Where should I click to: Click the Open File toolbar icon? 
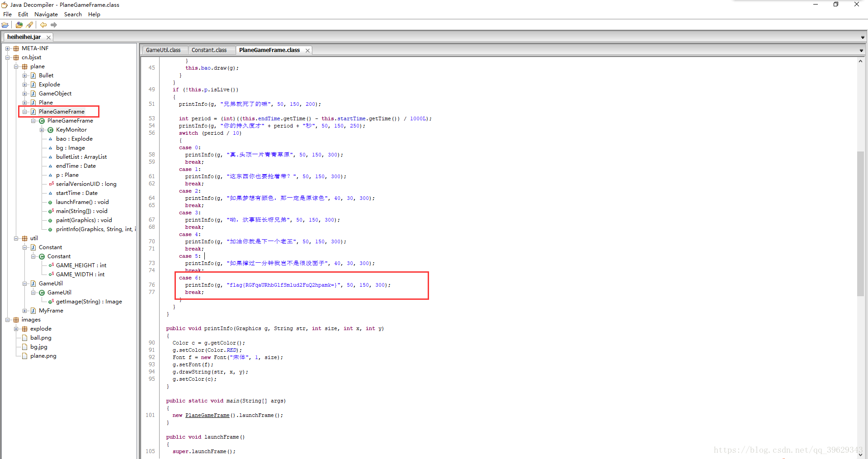tap(5, 25)
